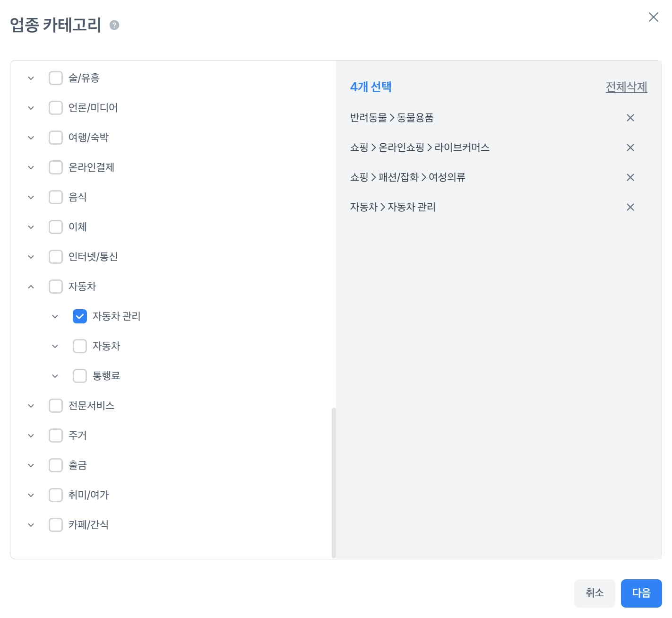Expand the 전문서비스 category
Image resolution: width=672 pixels, height=618 pixels.
tap(31, 406)
